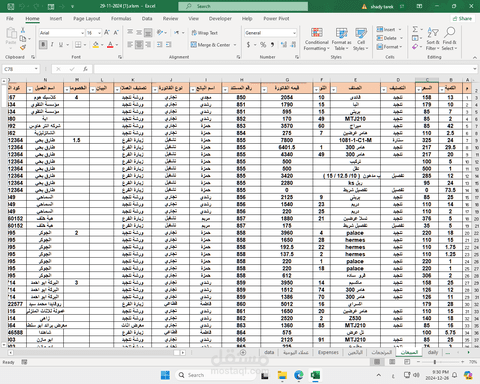The width and height of the screenshot is (480, 384).
Task: Toggle Underline formatting
Action: click(x=61, y=45)
